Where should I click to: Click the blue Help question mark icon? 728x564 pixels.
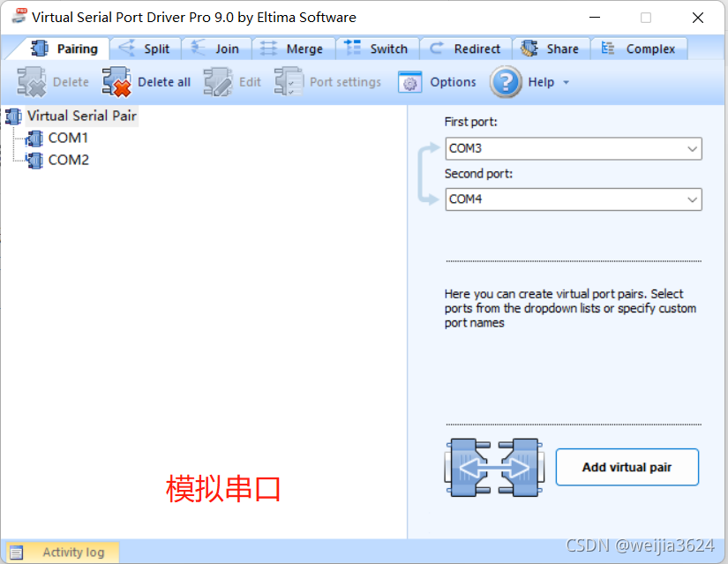pyautogui.click(x=507, y=82)
